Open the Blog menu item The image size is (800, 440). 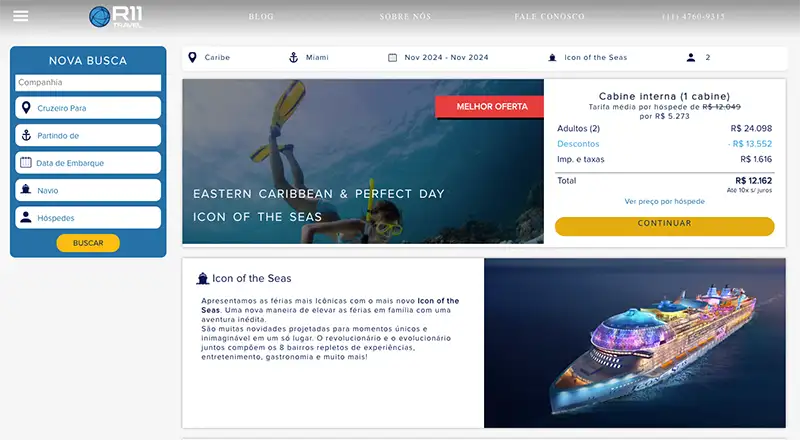pos(261,17)
